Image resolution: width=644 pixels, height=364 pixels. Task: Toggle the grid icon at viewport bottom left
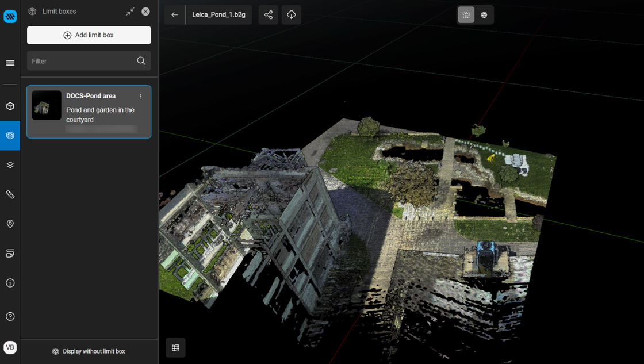(x=176, y=348)
